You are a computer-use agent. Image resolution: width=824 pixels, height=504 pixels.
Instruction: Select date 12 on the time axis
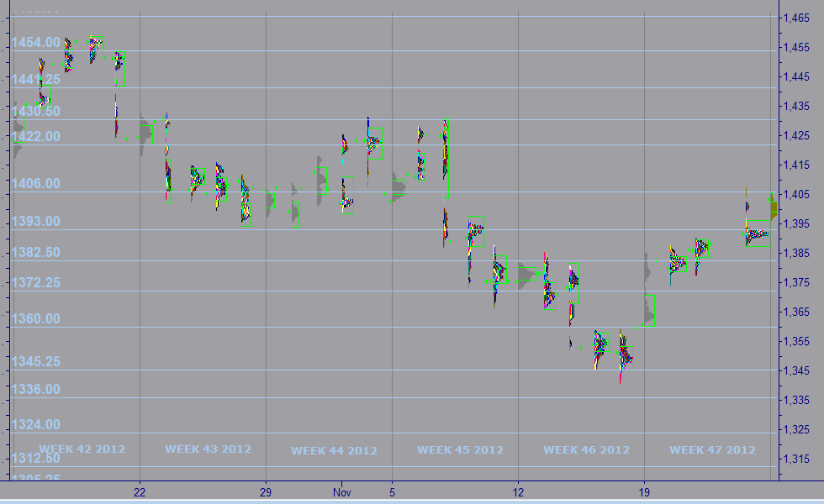pos(518,492)
